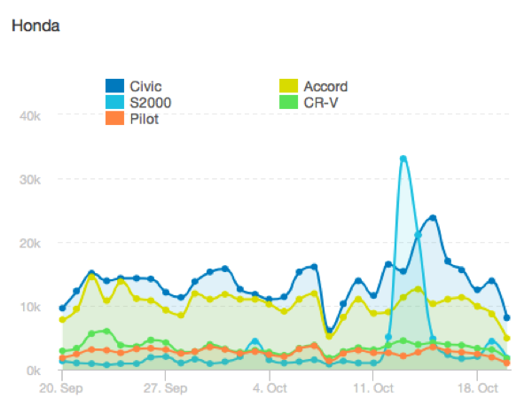Toggle the Pilot series legend label
Screen dimensions: 532x414
click(x=144, y=118)
